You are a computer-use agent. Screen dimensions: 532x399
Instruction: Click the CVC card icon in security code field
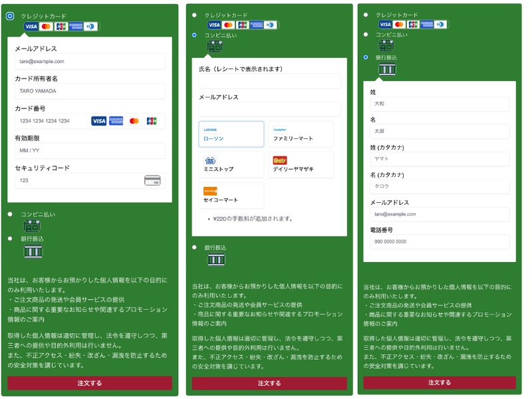pos(152,180)
